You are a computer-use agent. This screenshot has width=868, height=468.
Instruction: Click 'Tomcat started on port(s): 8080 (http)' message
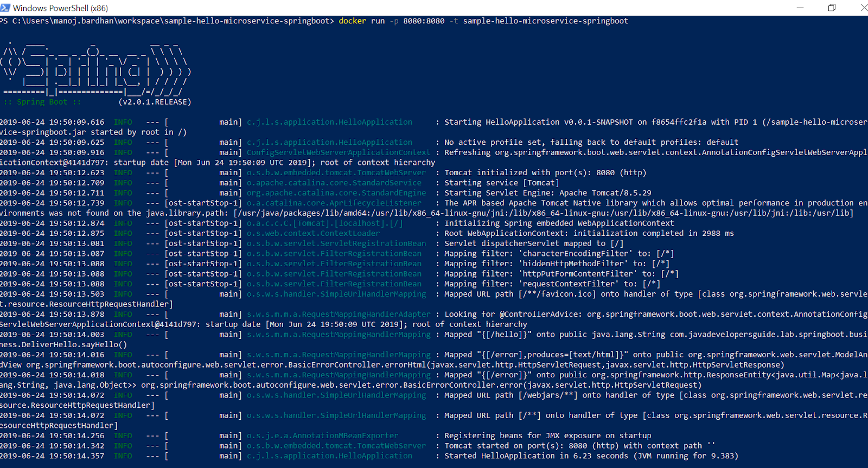(532, 446)
